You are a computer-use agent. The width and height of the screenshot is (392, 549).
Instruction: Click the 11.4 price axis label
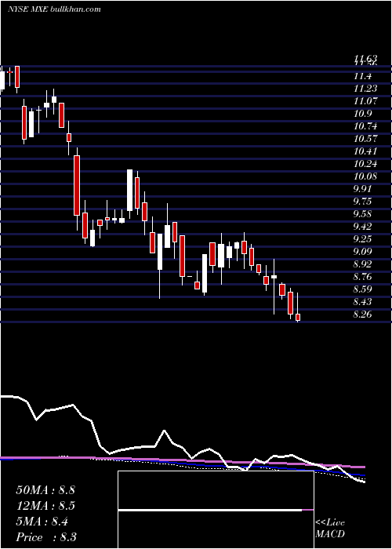[x=362, y=76]
